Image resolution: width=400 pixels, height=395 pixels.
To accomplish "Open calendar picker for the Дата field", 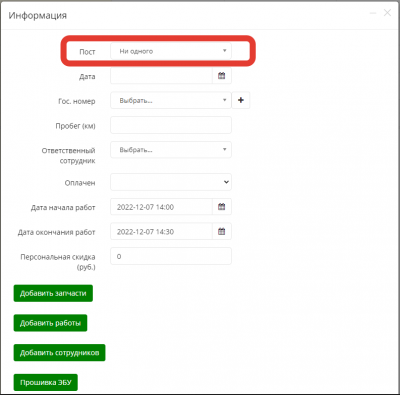I will tap(222, 76).
